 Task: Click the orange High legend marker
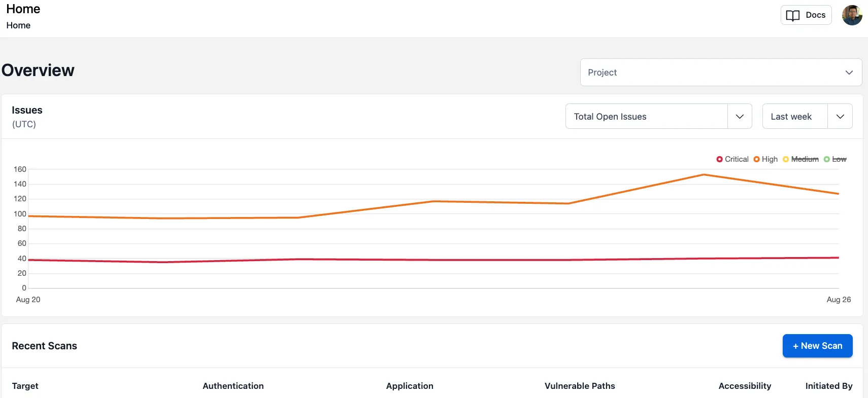(756, 159)
